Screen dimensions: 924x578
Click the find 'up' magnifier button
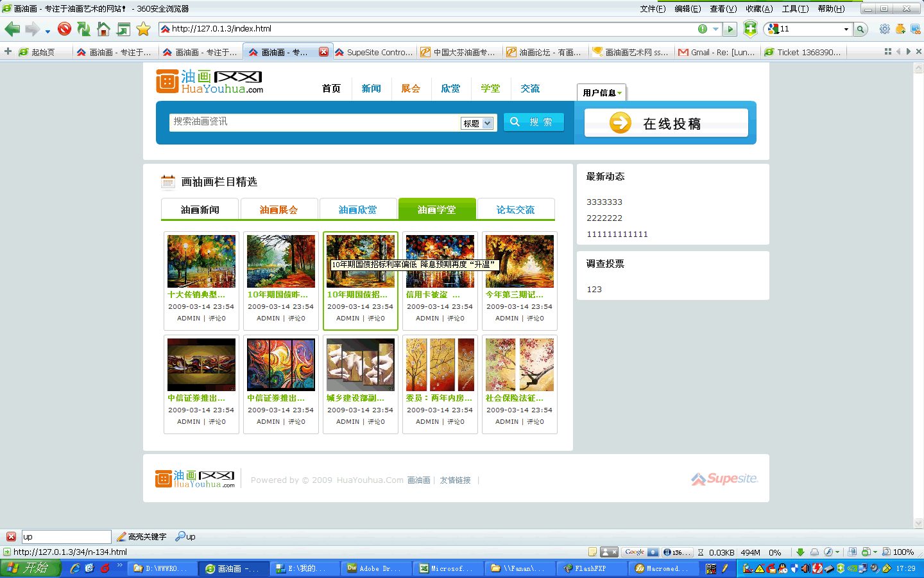click(185, 537)
